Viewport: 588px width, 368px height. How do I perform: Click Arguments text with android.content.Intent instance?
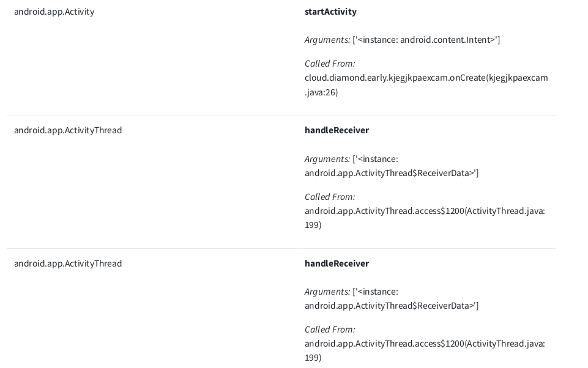click(402, 40)
